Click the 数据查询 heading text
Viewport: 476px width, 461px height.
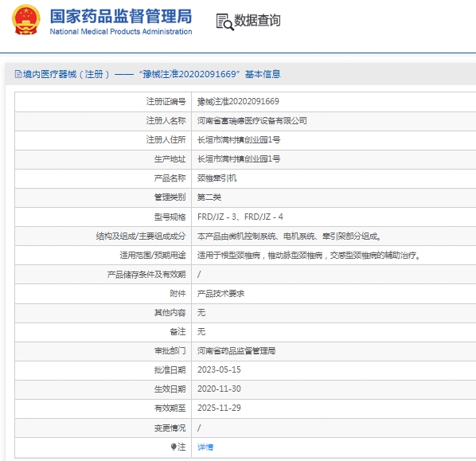(x=257, y=21)
